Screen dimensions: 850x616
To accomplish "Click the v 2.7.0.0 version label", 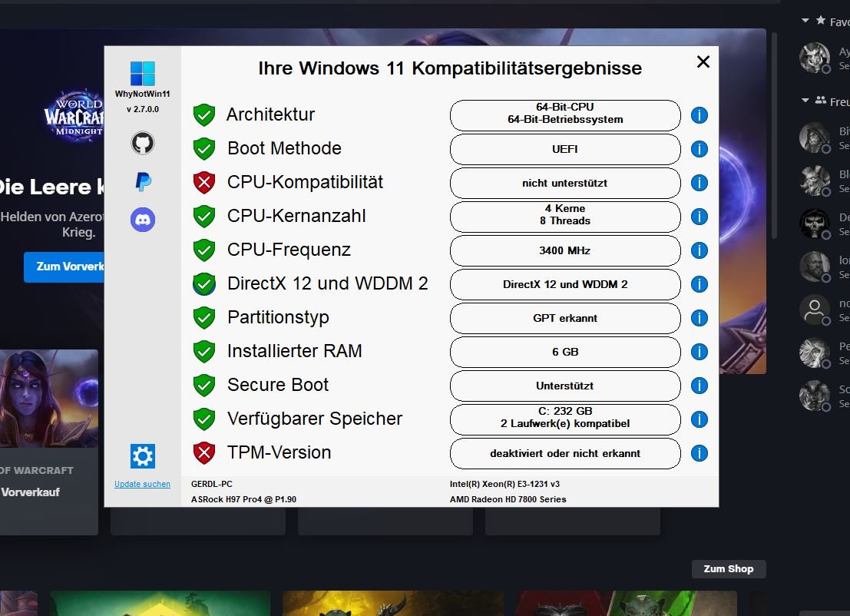I will click(x=143, y=109).
